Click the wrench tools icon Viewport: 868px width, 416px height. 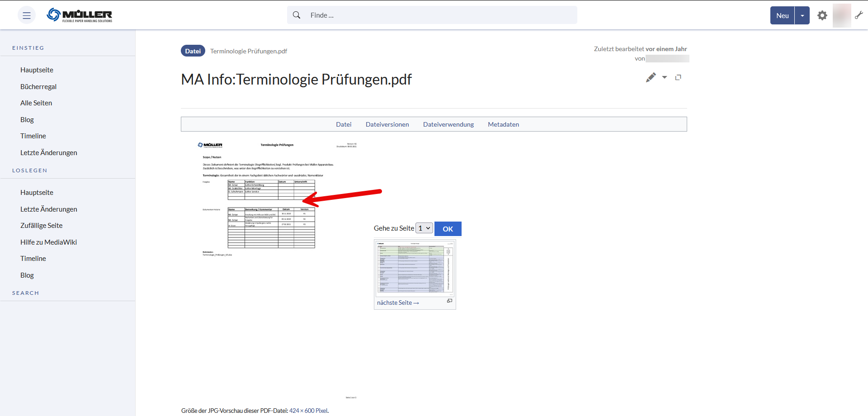[x=859, y=15]
